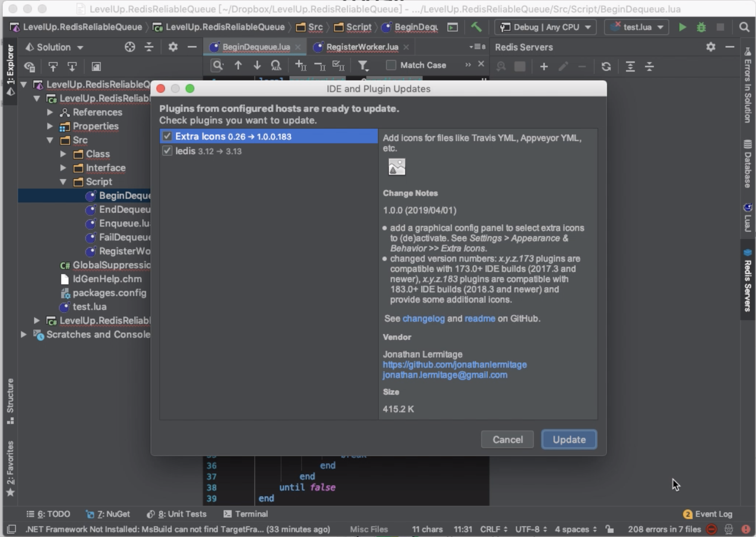Hide the Solution explorer panel
756x537 pixels.
[192, 47]
